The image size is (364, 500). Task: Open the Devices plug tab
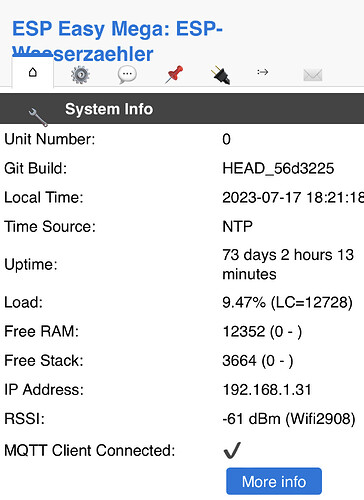221,74
